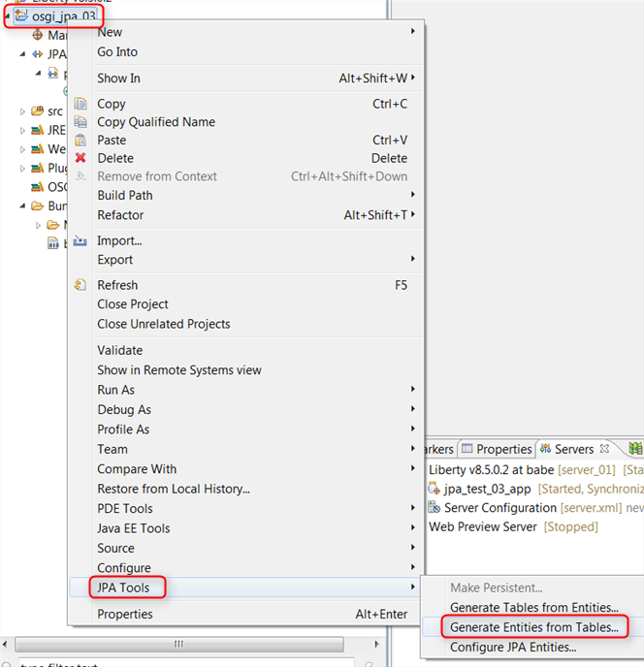Click the osgi_jpa_03 project folder icon
Viewport: 644px width, 667px height.
(x=22, y=16)
